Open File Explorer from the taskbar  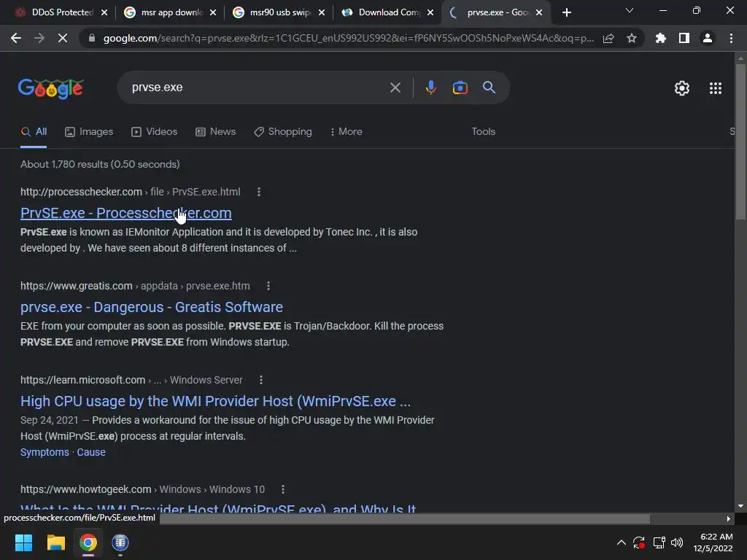pos(55,542)
